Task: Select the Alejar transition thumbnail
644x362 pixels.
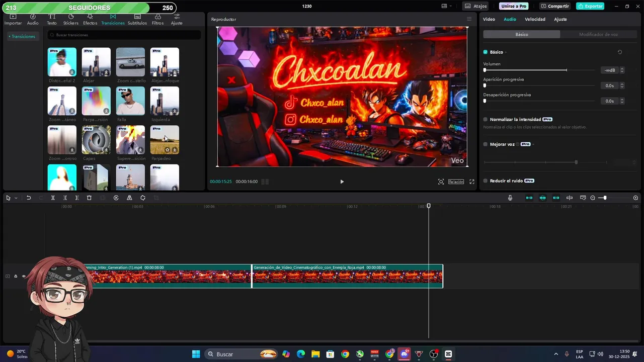Action: 96,62
